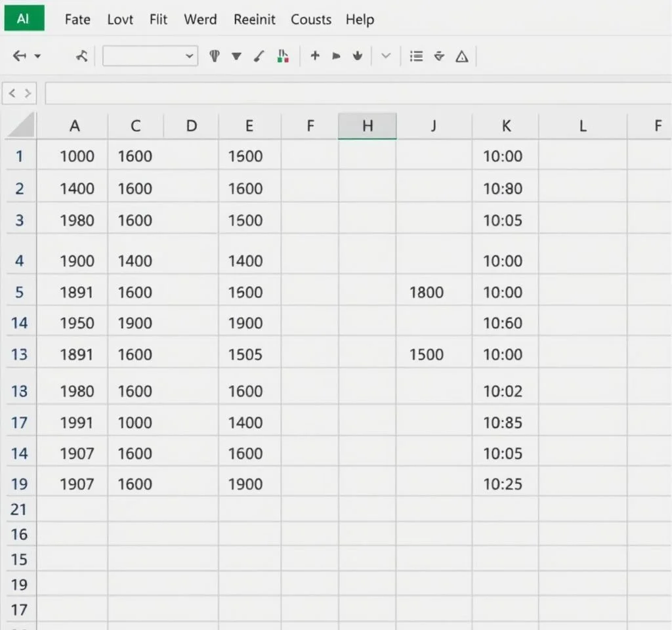Click the back arrow icon in toolbar
672x630 pixels.
click(20, 56)
